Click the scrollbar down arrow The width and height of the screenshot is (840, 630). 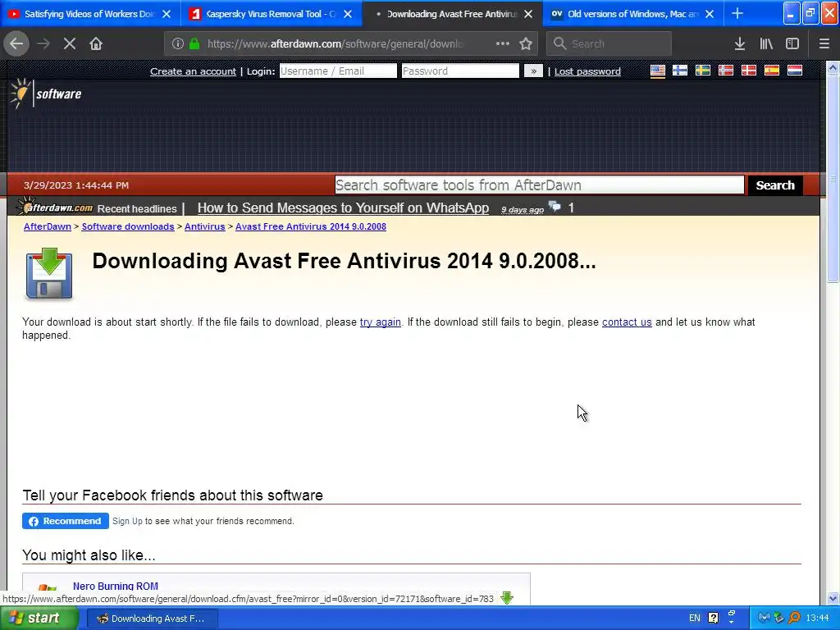pos(833,598)
